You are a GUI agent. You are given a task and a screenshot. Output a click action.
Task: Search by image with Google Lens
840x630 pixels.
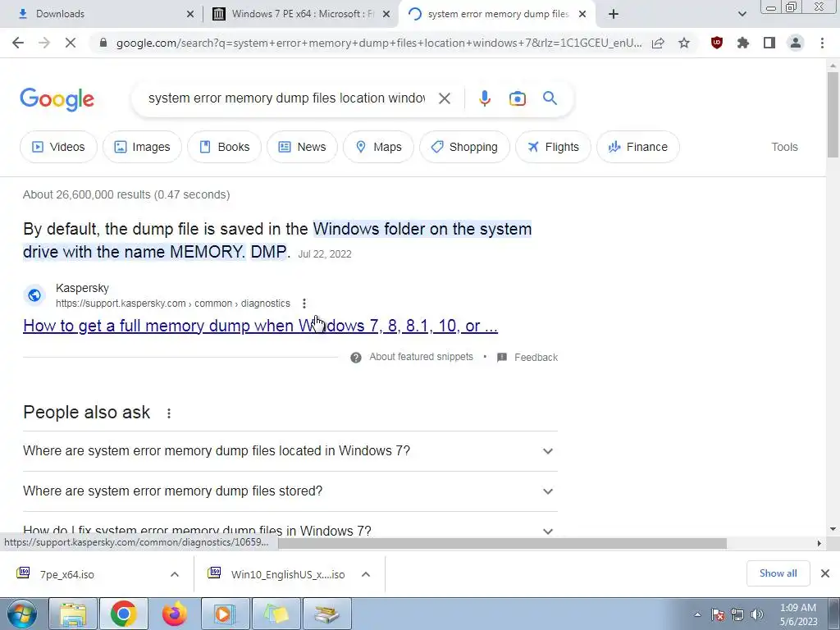click(x=518, y=98)
